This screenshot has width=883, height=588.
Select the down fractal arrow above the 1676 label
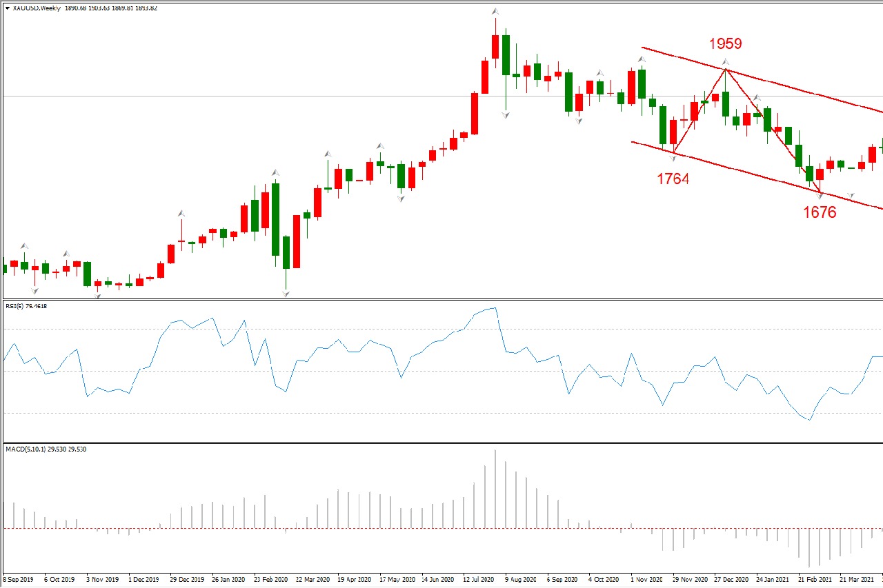(821, 196)
